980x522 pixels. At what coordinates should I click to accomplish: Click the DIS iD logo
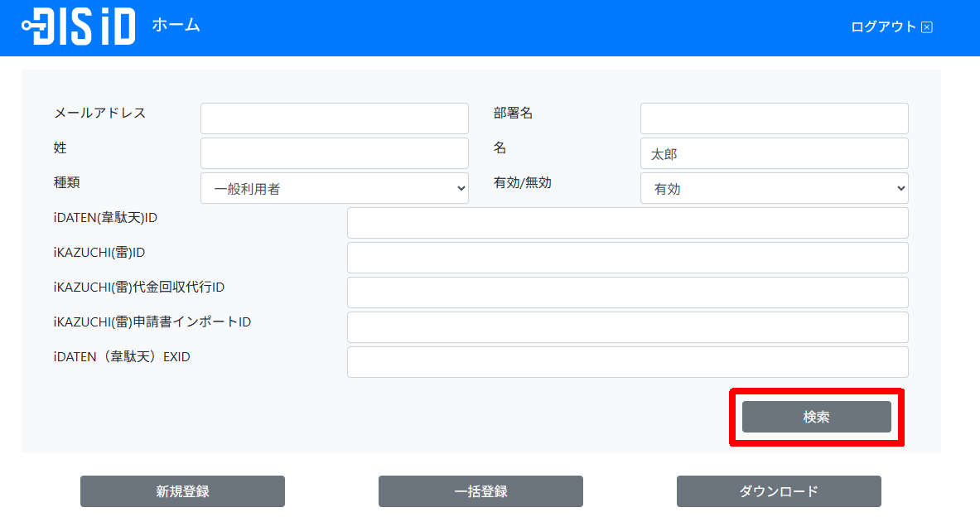point(79,27)
